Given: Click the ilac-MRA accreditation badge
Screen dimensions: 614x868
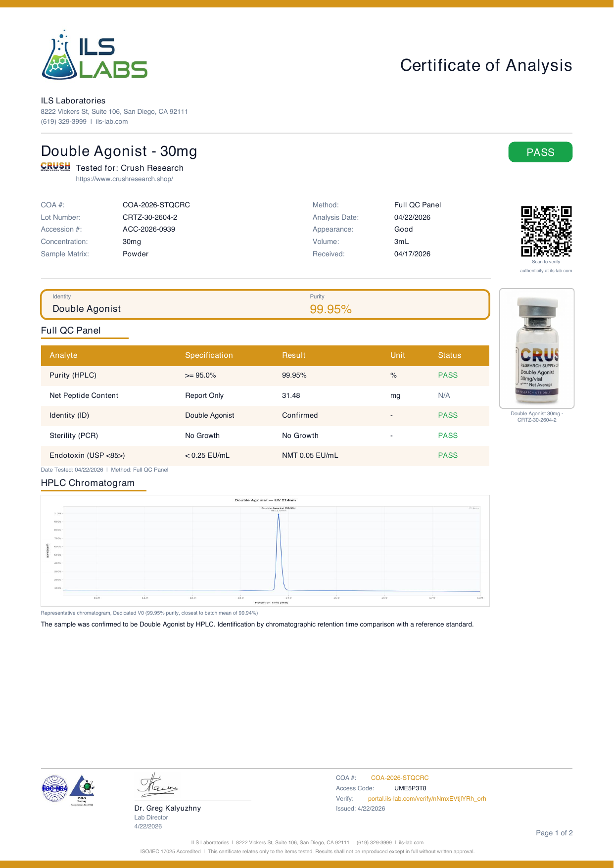Looking at the screenshot, I should click(54, 788).
